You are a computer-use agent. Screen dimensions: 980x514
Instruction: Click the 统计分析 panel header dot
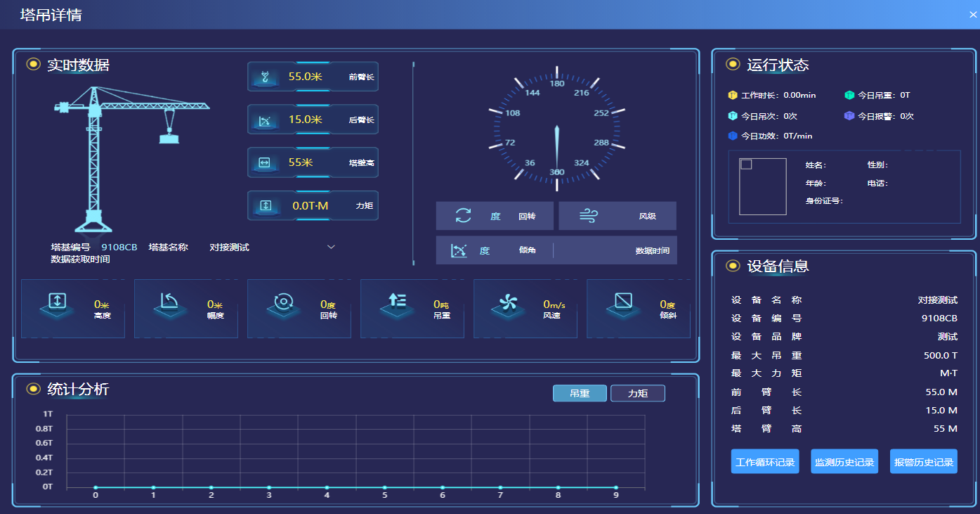click(33, 389)
